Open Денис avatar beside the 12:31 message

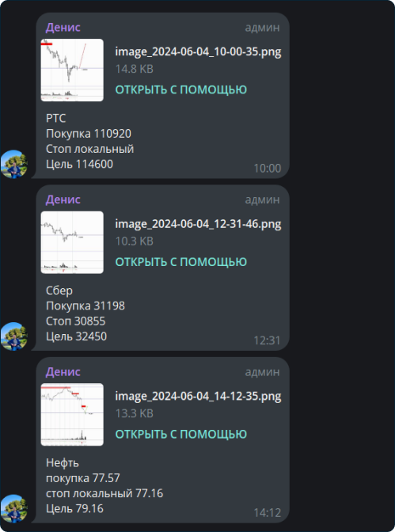pos(14,336)
